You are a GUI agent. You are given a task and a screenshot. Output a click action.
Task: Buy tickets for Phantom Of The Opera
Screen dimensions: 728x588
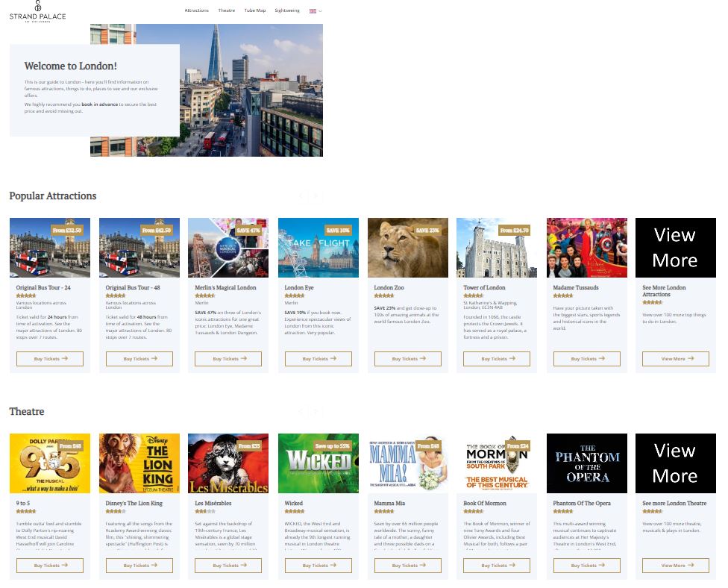[587, 566]
